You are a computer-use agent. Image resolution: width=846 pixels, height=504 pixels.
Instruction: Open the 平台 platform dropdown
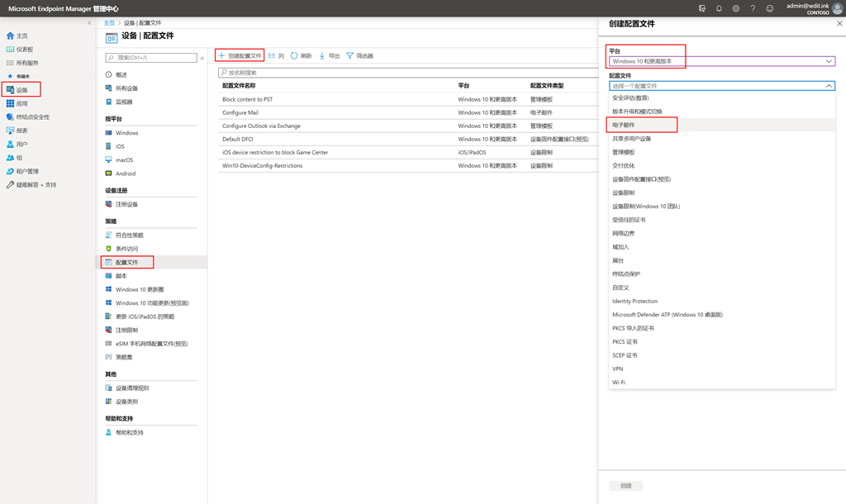coord(722,61)
